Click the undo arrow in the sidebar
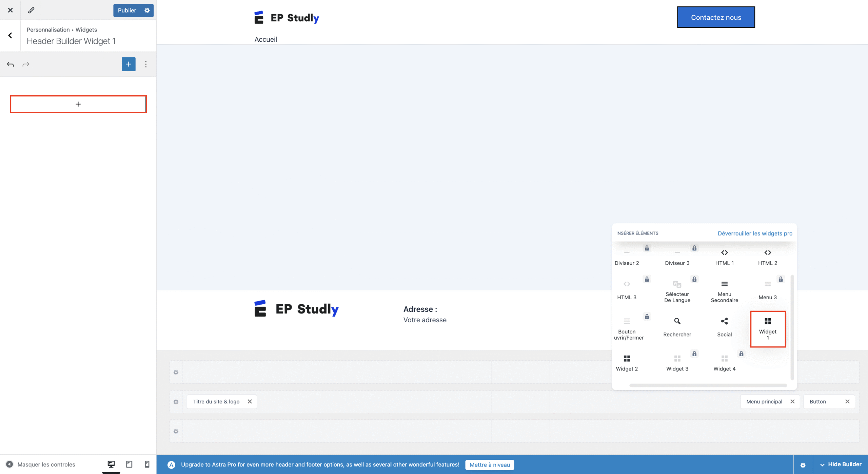The width and height of the screenshot is (868, 474). [11, 64]
